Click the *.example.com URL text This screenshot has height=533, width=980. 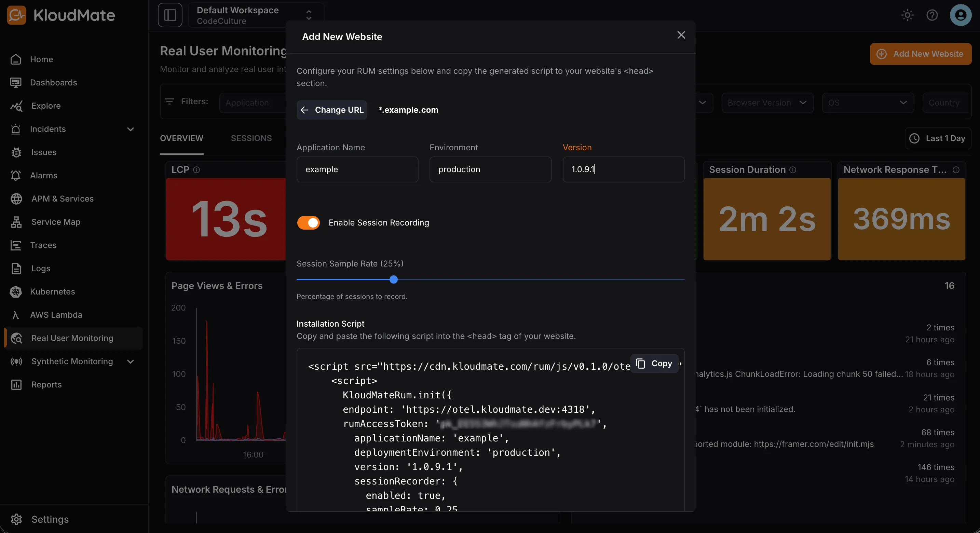408,110
